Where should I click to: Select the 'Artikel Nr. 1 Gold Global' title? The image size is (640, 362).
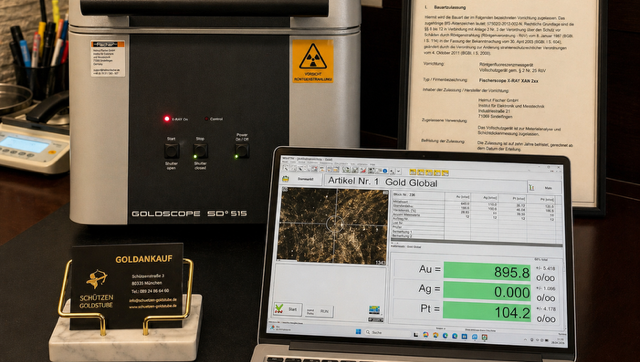pos(382,181)
